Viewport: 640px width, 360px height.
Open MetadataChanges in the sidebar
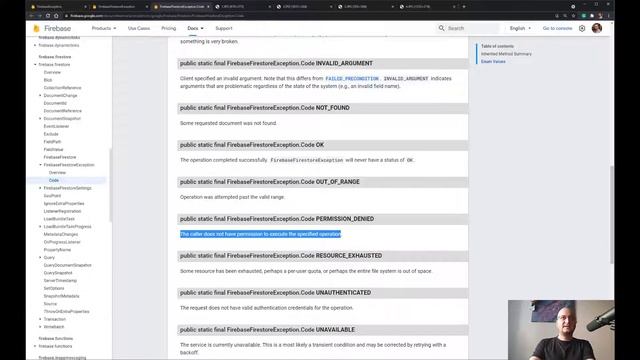tap(61, 234)
